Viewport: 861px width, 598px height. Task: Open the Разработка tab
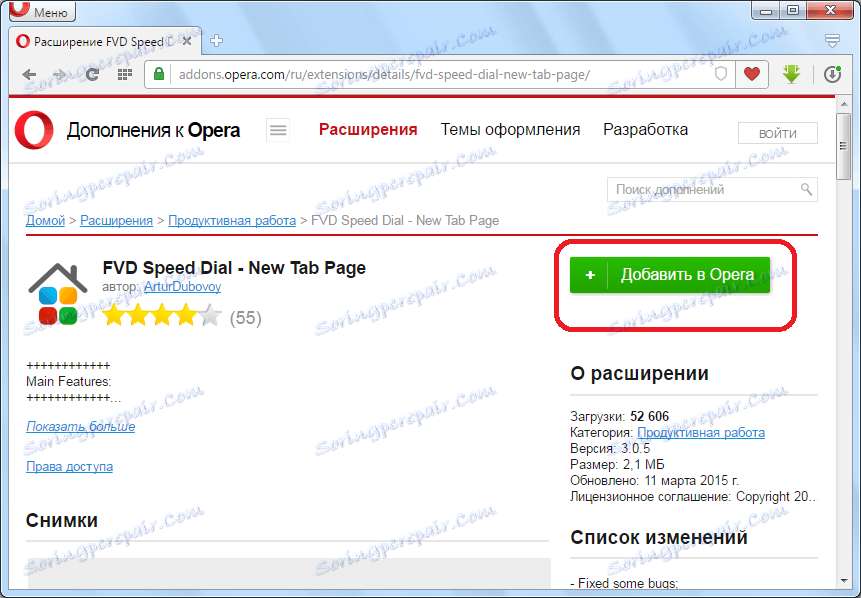tap(645, 130)
